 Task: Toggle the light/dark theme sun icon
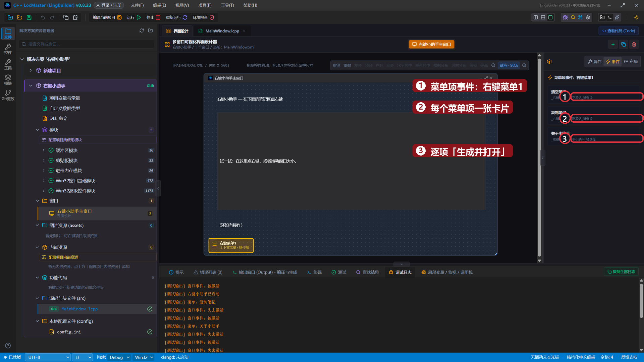636,17
